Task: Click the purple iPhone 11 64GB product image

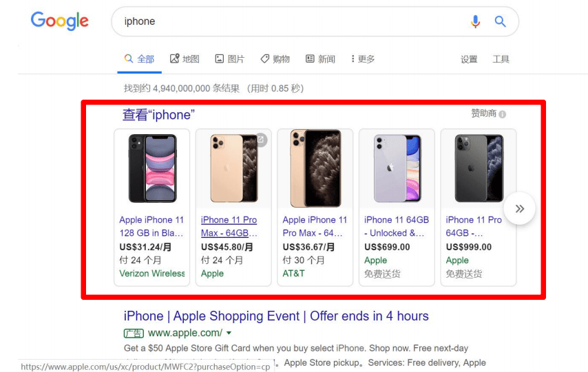Action: point(397,168)
